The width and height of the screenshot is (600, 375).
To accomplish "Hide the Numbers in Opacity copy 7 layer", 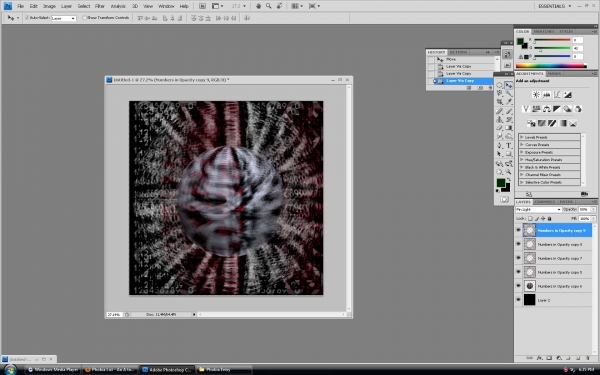I will [x=518, y=258].
